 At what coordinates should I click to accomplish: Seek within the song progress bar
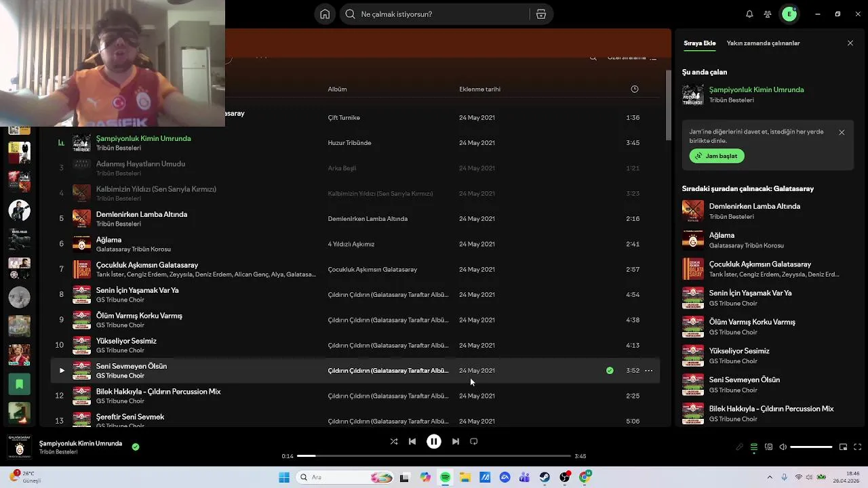(434, 456)
